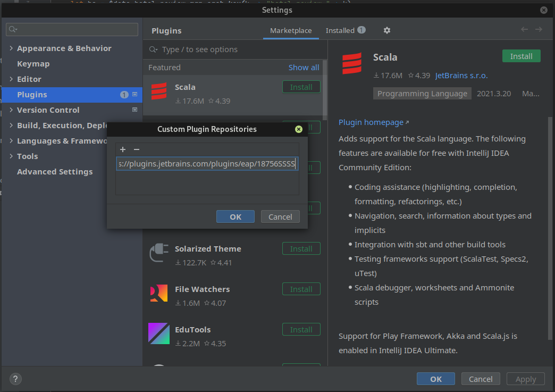The width and height of the screenshot is (555, 392).
Task: Click the Solarized Theme plugin icon
Action: pos(159,253)
